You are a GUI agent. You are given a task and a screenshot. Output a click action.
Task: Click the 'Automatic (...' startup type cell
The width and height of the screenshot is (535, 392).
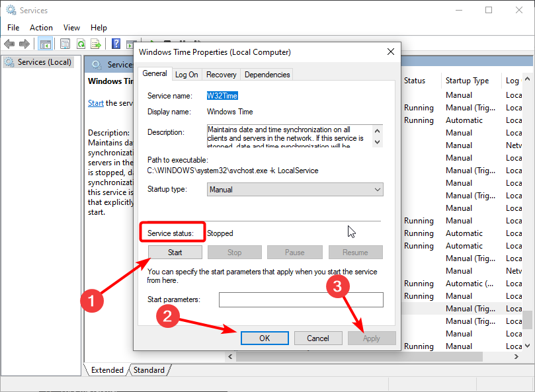[x=469, y=284]
